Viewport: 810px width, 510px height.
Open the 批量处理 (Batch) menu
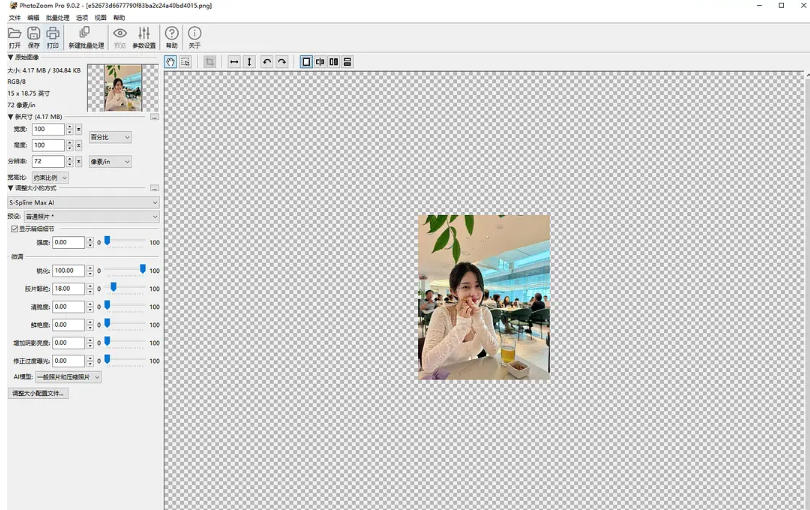point(57,18)
